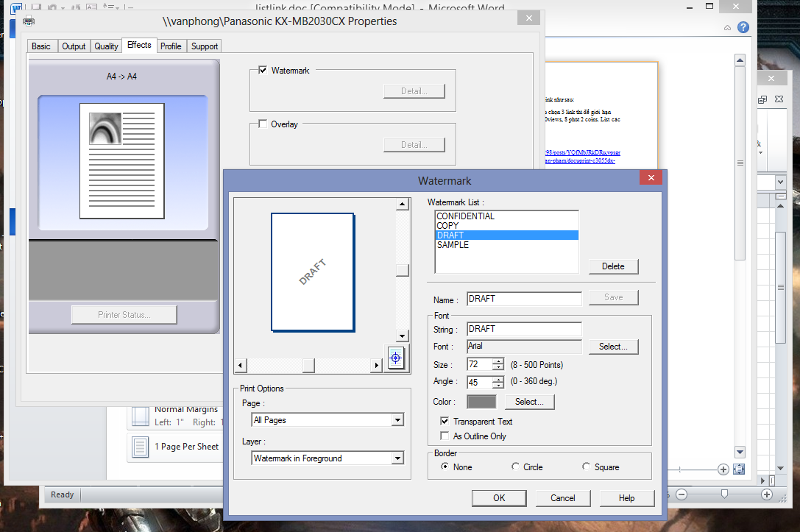The image size is (800, 532).
Task: Enable the Overlay checkbox
Action: click(x=263, y=124)
